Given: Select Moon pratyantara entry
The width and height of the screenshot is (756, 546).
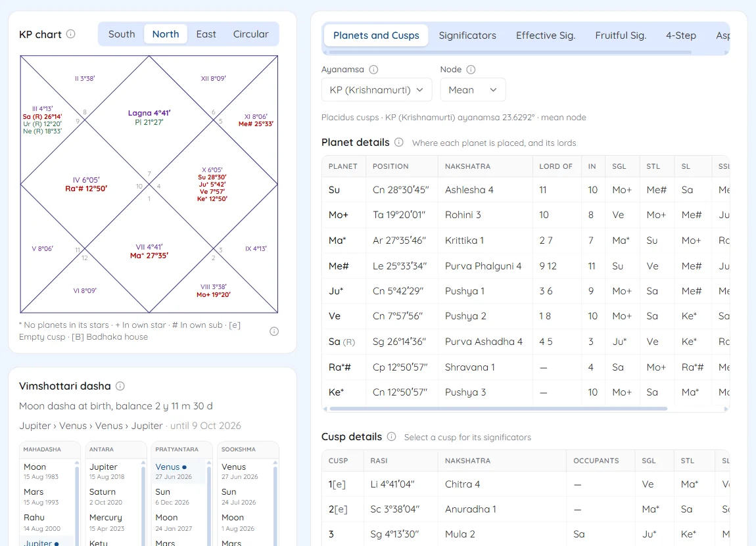Looking at the screenshot, I should pyautogui.click(x=178, y=522).
